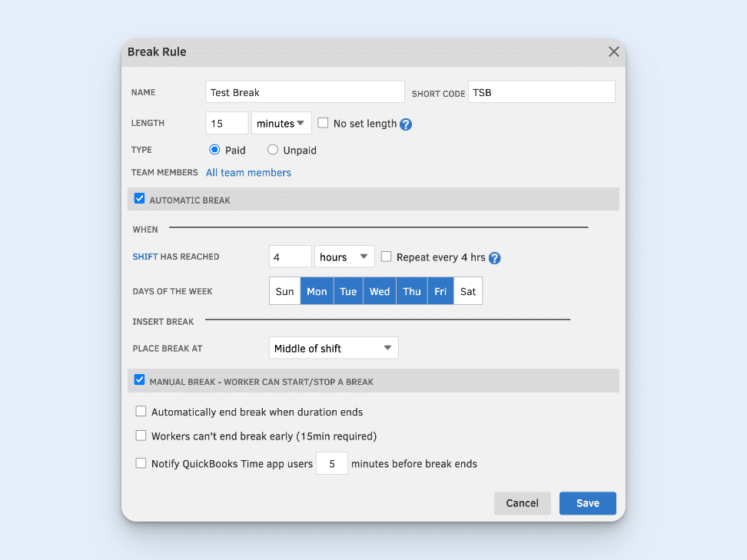
Task: Check Automatically end break when duration ends
Action: pos(141,411)
